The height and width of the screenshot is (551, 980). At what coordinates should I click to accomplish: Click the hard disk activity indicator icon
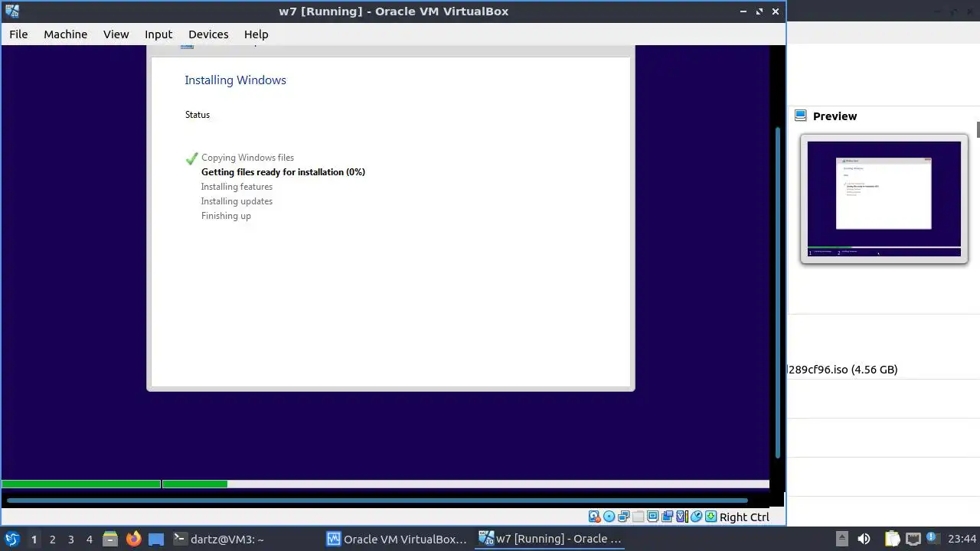[594, 517]
